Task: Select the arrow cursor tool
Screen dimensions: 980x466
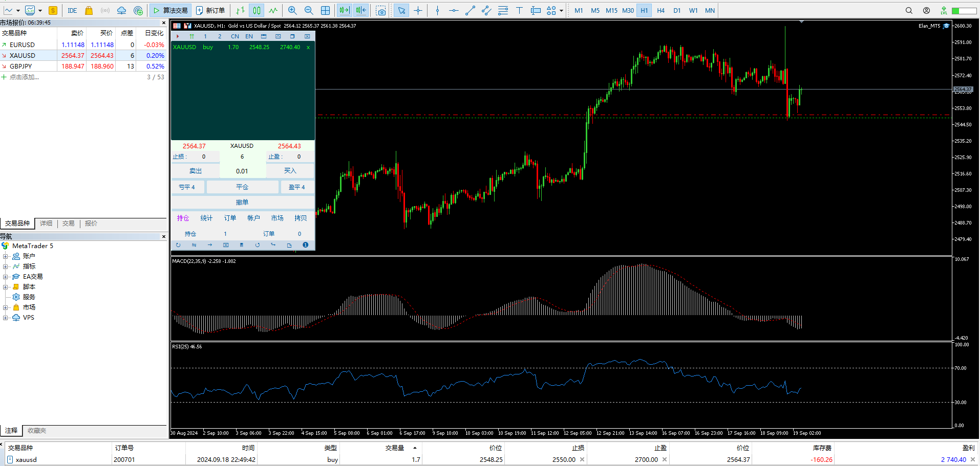Action: [x=401, y=10]
